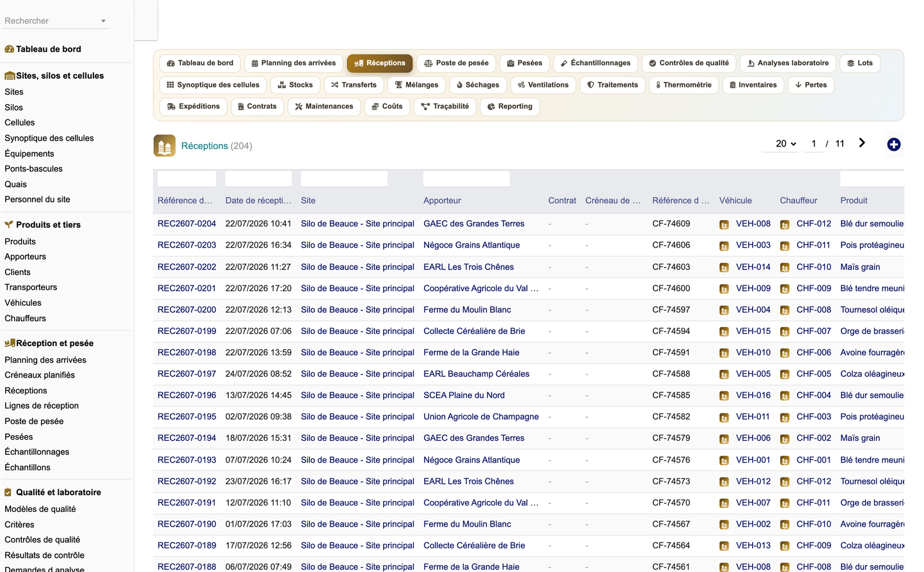The image size is (924, 572).
Task: Click the driver icon next to CHF-009 in row REC2607-0201
Action: 785,289
